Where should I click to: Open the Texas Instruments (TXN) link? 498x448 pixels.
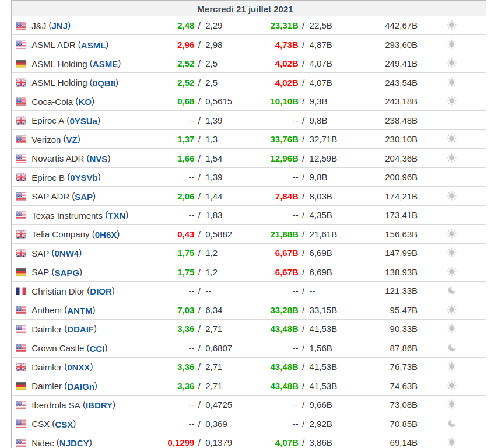pyautogui.click(x=117, y=216)
